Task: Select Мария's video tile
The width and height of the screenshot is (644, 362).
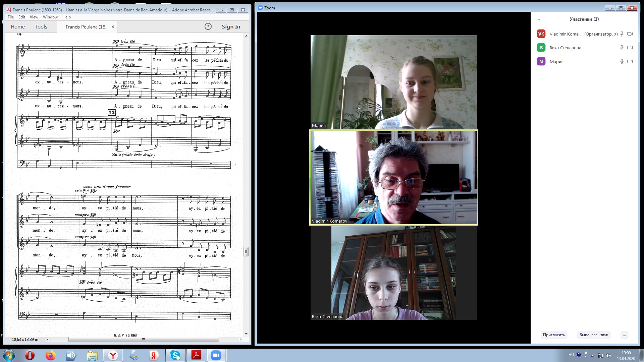Action: click(x=394, y=82)
